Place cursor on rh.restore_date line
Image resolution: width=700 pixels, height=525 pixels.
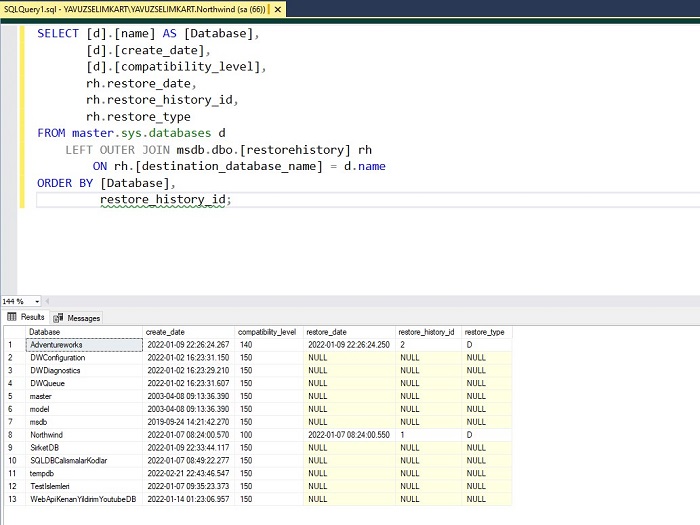pos(141,83)
